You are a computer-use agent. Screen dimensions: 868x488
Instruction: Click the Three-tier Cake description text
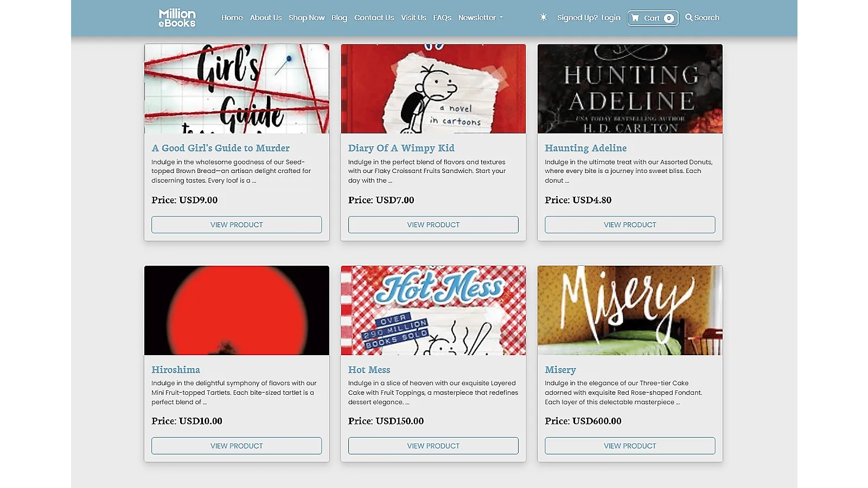(623, 393)
